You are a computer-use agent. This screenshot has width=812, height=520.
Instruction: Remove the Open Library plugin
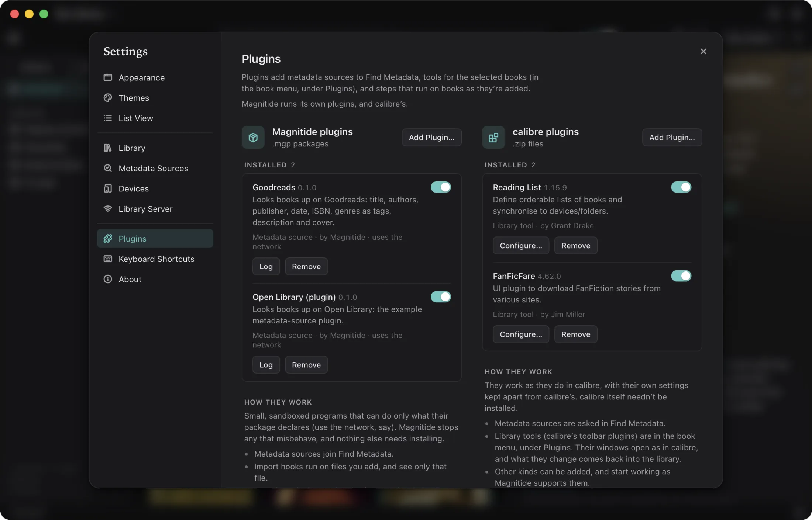tap(306, 364)
